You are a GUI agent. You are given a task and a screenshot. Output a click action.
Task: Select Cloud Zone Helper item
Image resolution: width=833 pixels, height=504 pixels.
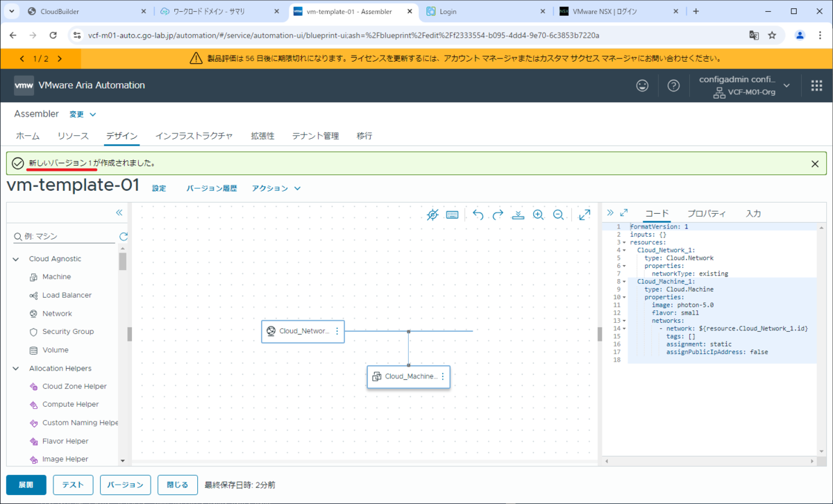(74, 387)
